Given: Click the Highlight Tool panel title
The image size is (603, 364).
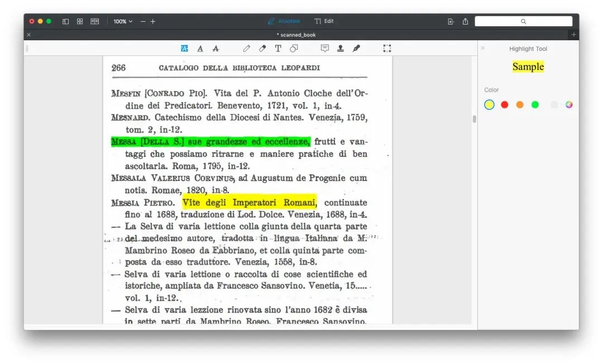Looking at the screenshot, I should coord(528,49).
